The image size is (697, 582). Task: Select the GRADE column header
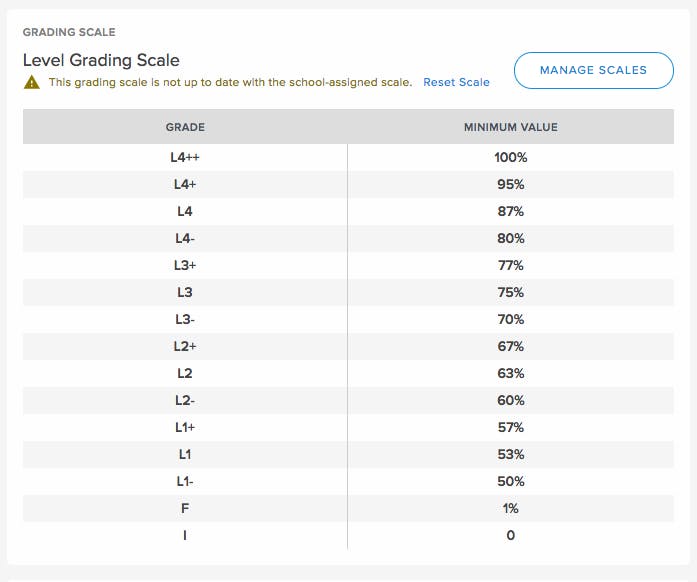point(185,127)
